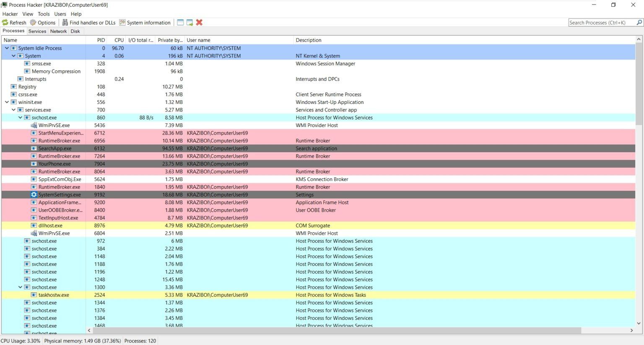The width and height of the screenshot is (644, 345).
Task: Open the View menu
Action: pos(28,14)
